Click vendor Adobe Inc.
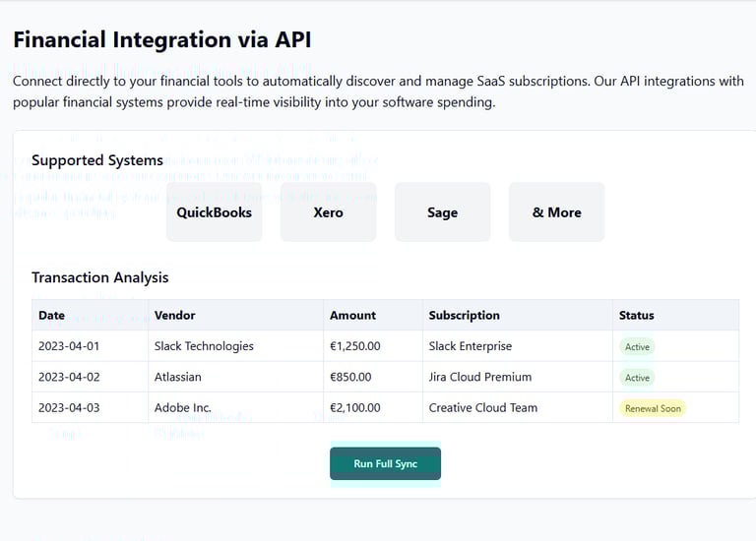 [183, 407]
